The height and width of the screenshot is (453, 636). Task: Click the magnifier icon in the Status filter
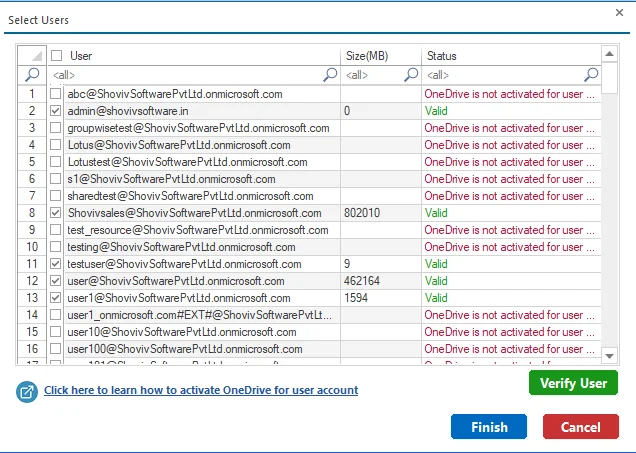pos(591,75)
